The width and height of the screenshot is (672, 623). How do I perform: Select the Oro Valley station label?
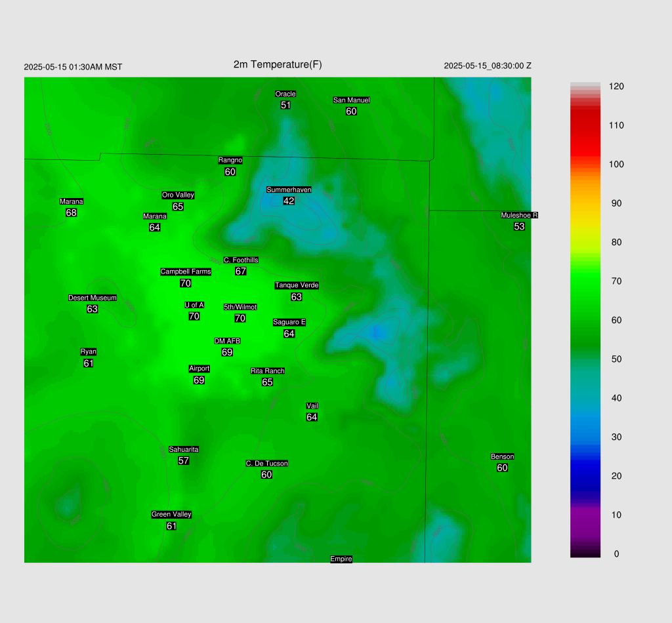pyautogui.click(x=178, y=195)
